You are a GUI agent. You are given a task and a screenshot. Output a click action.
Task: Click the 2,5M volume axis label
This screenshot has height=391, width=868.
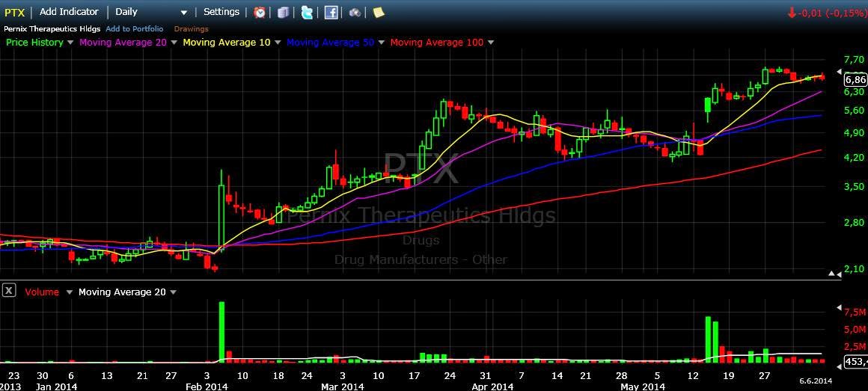pyautogui.click(x=855, y=347)
